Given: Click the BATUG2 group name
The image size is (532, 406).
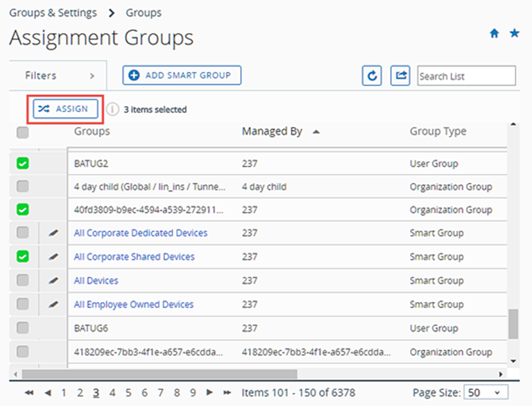Looking at the screenshot, I should tap(91, 164).
